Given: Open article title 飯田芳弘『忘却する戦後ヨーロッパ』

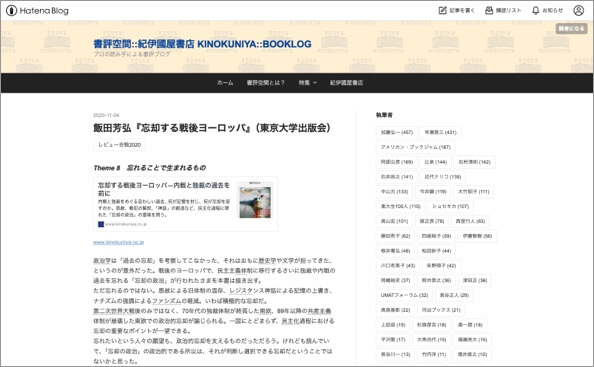Looking at the screenshot, I should tap(212, 128).
